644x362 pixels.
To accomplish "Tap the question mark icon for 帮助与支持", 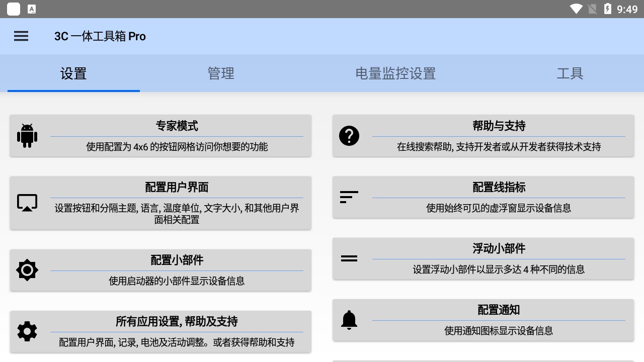I will click(x=349, y=136).
